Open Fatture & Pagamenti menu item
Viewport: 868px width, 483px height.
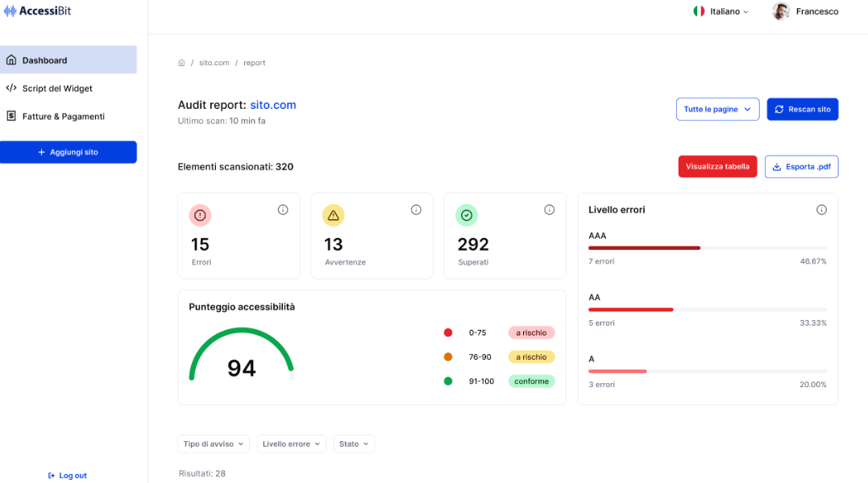(63, 116)
